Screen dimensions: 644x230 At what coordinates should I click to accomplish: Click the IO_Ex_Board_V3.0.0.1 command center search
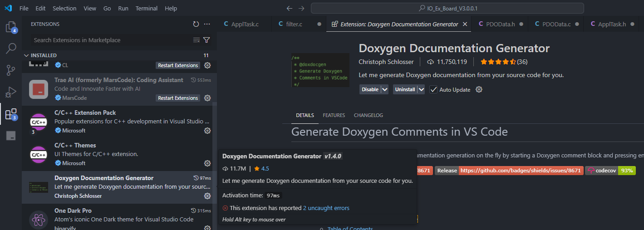tap(447, 9)
